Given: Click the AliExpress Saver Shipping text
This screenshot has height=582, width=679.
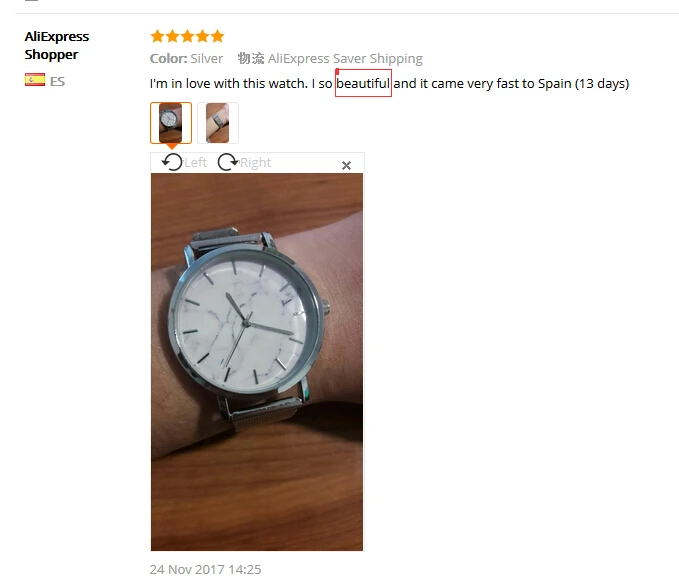Looking at the screenshot, I should pos(345,58).
